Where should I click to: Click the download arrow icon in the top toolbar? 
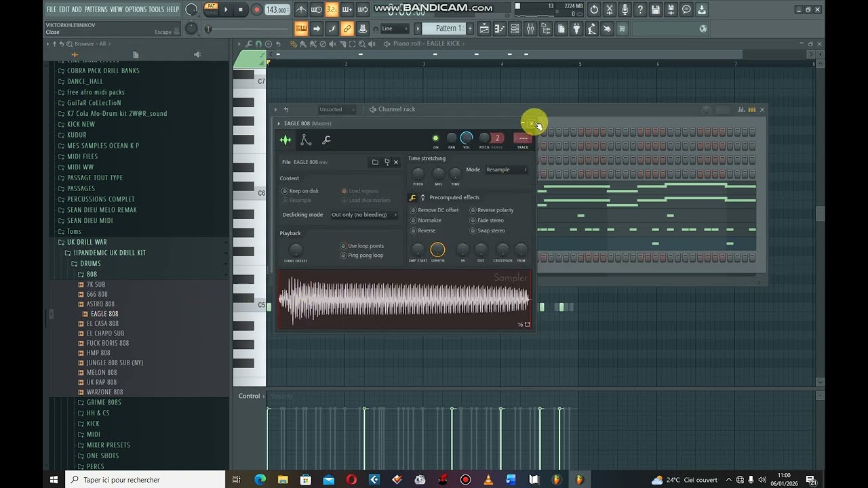(x=702, y=9)
